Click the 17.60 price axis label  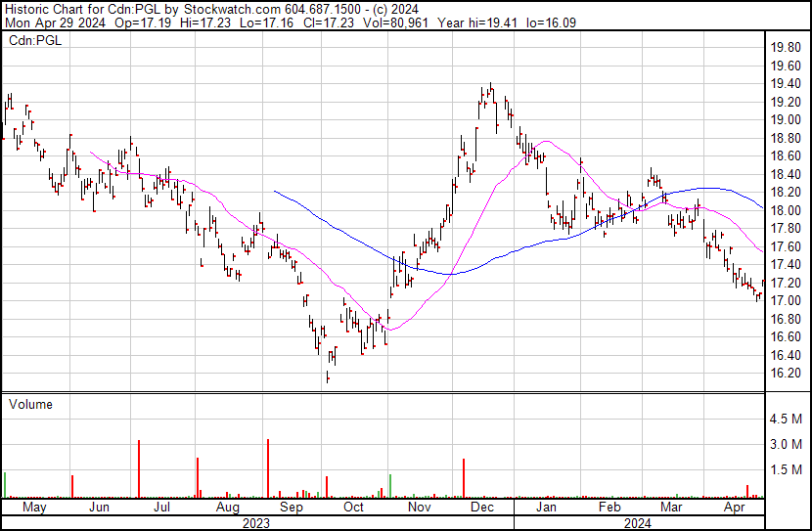click(786, 246)
